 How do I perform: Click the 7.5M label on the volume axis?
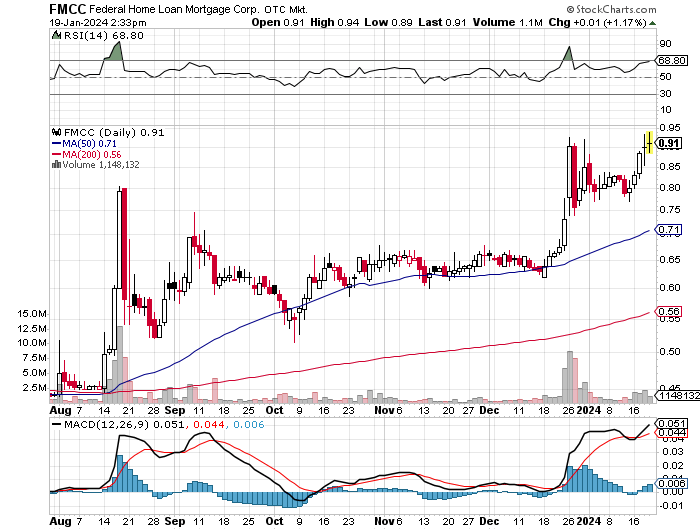coord(35,358)
